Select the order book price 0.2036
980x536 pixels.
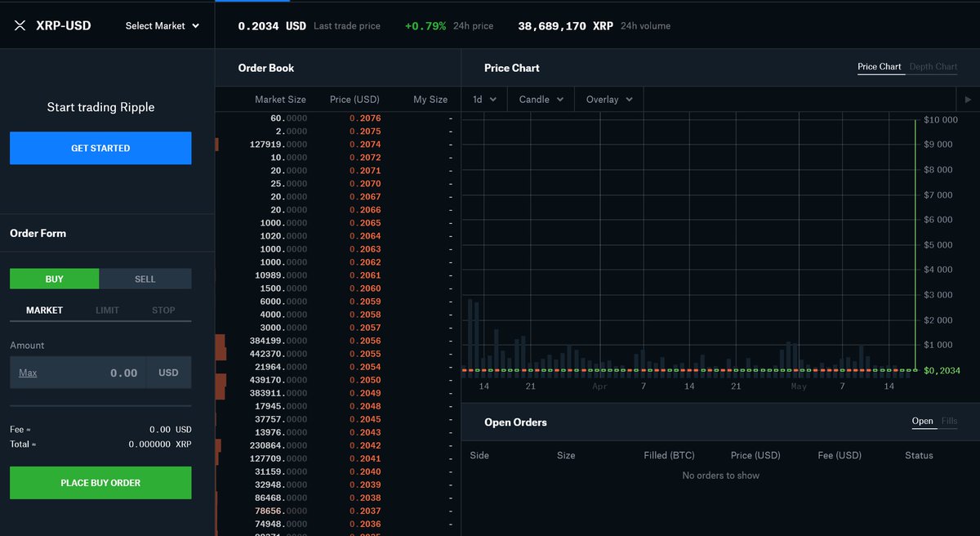[365, 524]
